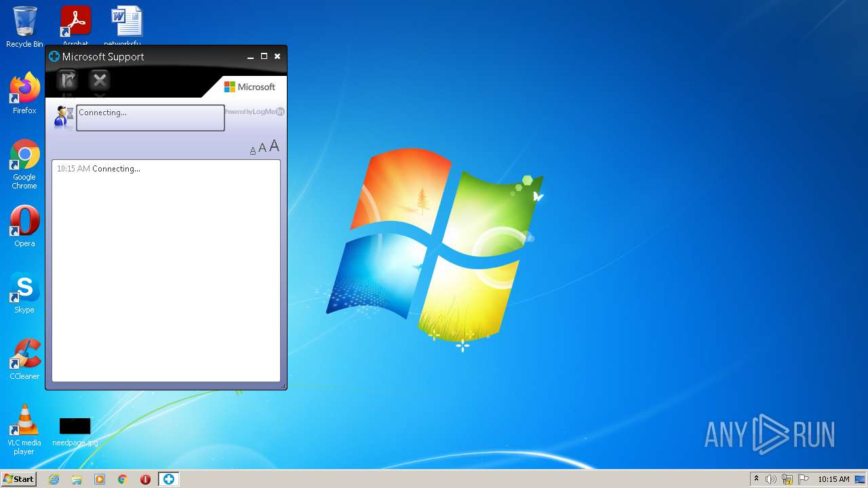Click the Powered by LogMeIn logo
Viewport: 868px width, 488px height.
[x=254, y=112]
